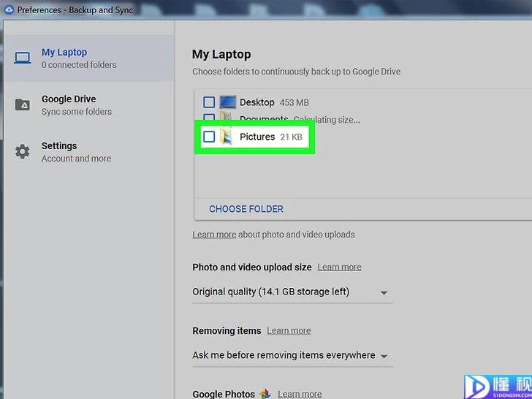The image size is (532, 399).
Task: Open Learn more beside Photo and video upload size
Action: tap(339, 267)
